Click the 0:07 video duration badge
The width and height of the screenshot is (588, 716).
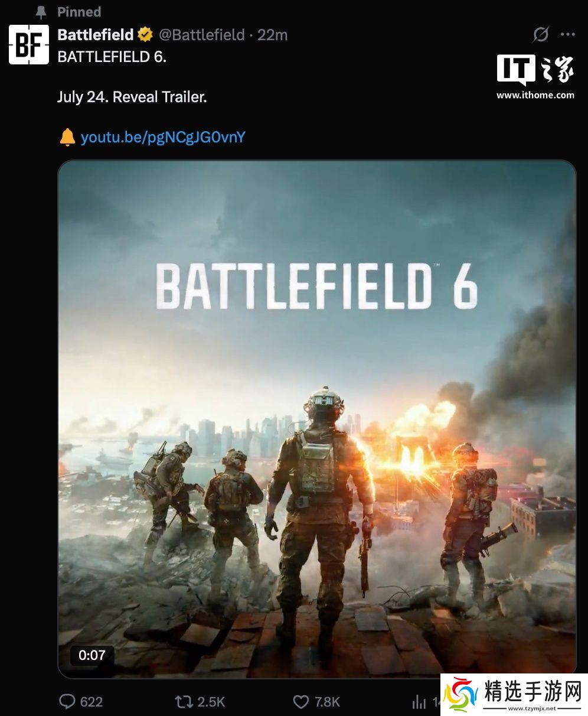coord(92,655)
